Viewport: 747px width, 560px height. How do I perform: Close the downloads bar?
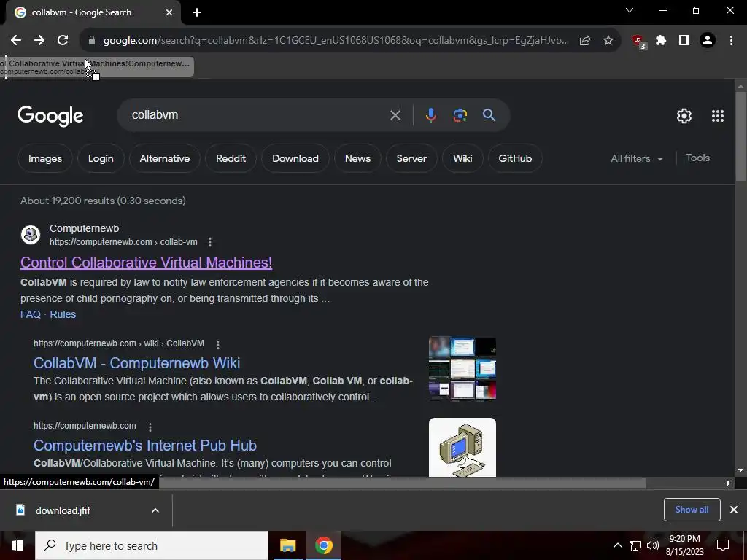point(734,510)
